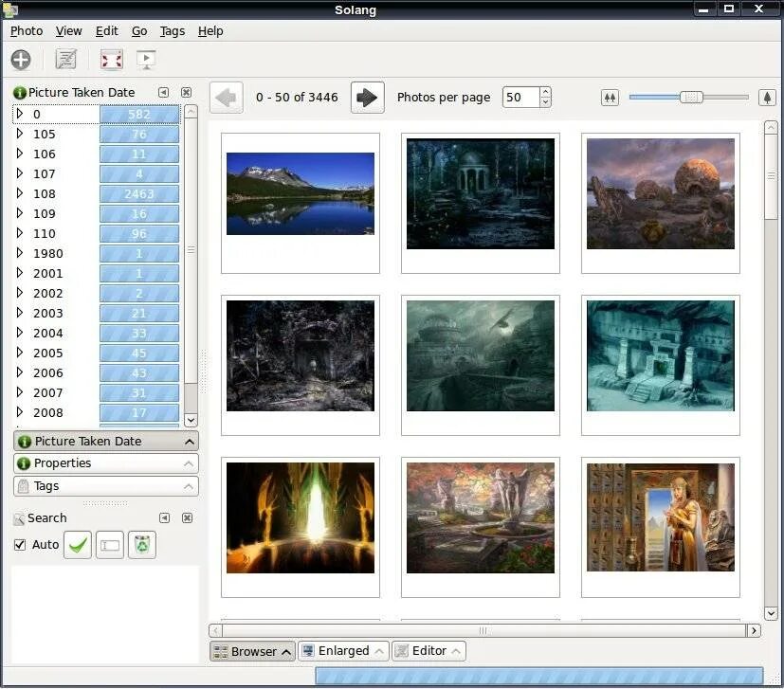Open the Tags menu

tap(172, 31)
